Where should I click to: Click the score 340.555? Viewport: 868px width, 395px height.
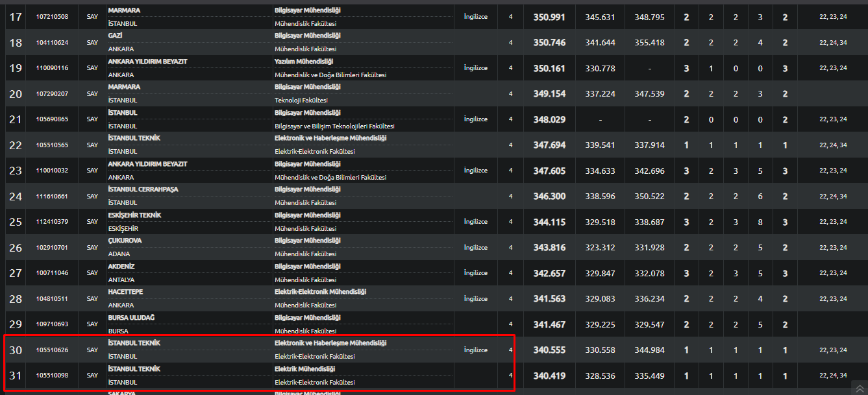pos(549,350)
